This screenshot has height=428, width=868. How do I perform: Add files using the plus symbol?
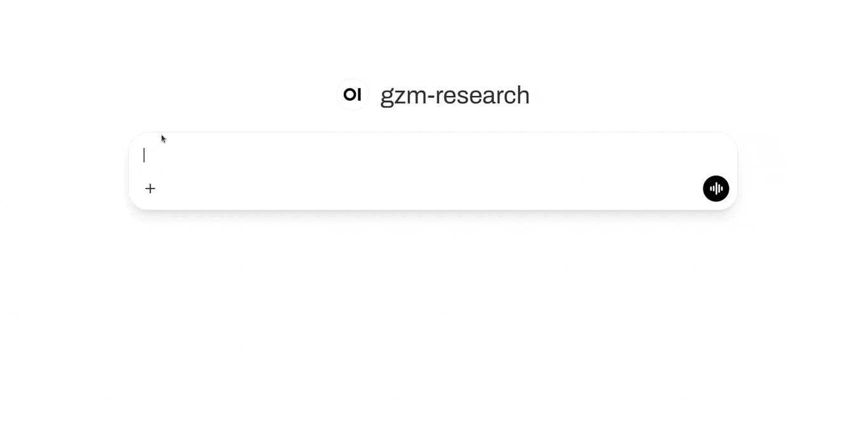(150, 189)
